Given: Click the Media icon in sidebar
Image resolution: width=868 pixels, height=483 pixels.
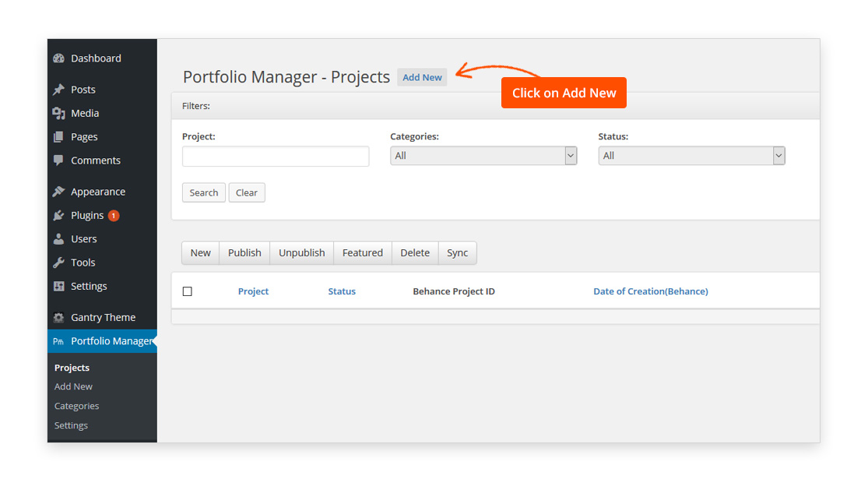Looking at the screenshot, I should click(58, 113).
